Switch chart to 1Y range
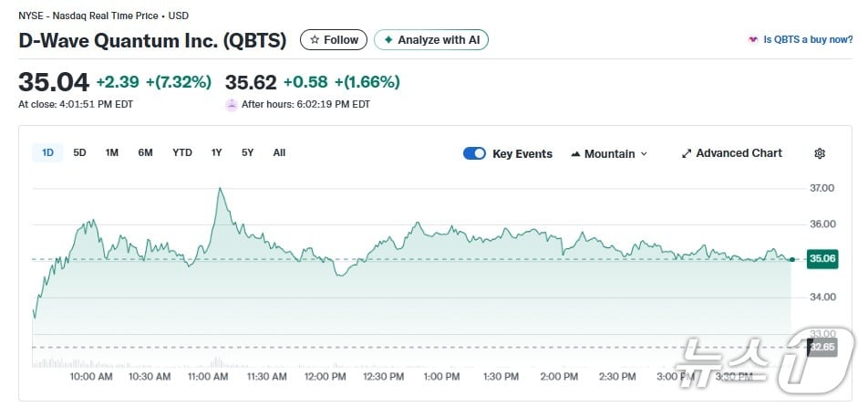Screen dimensions: 868x407 (216, 152)
